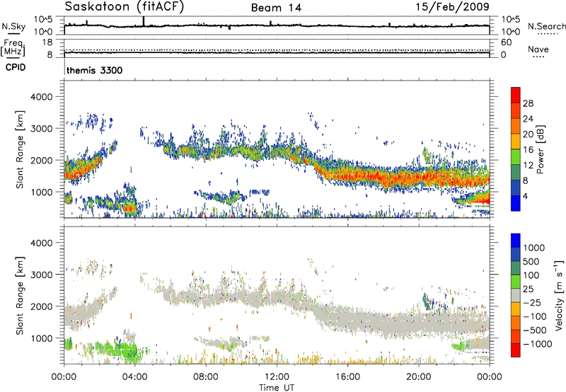Screen dimensions: 566x392
Task: Click the date '15/Feb/2009'
Action: click(452, 7)
